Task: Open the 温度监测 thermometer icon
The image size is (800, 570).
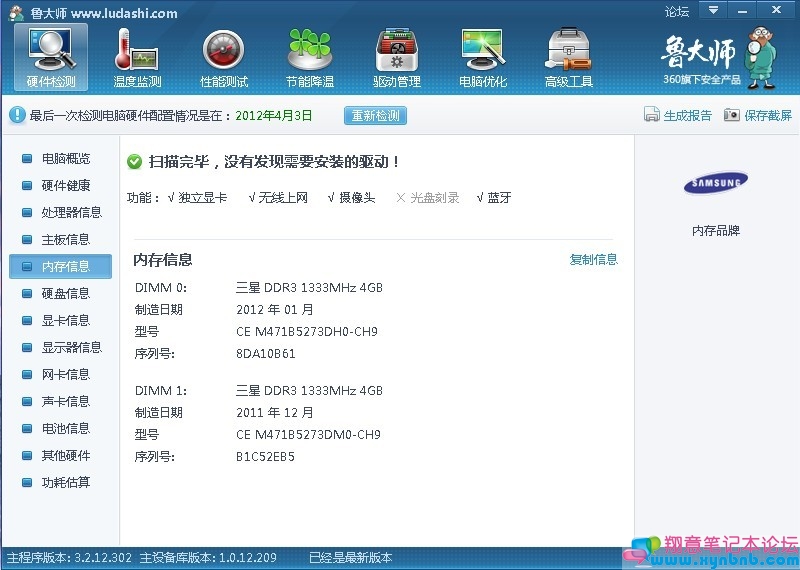Action: coord(137,57)
